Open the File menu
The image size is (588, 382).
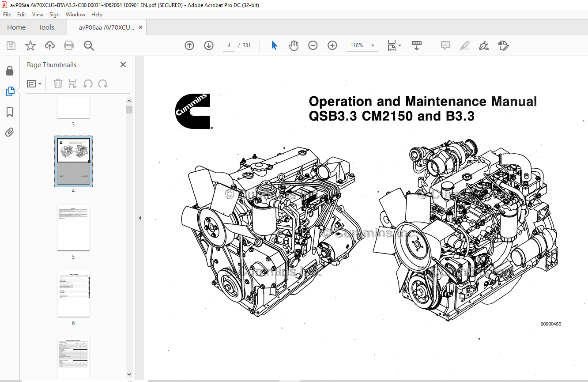pyautogui.click(x=7, y=15)
